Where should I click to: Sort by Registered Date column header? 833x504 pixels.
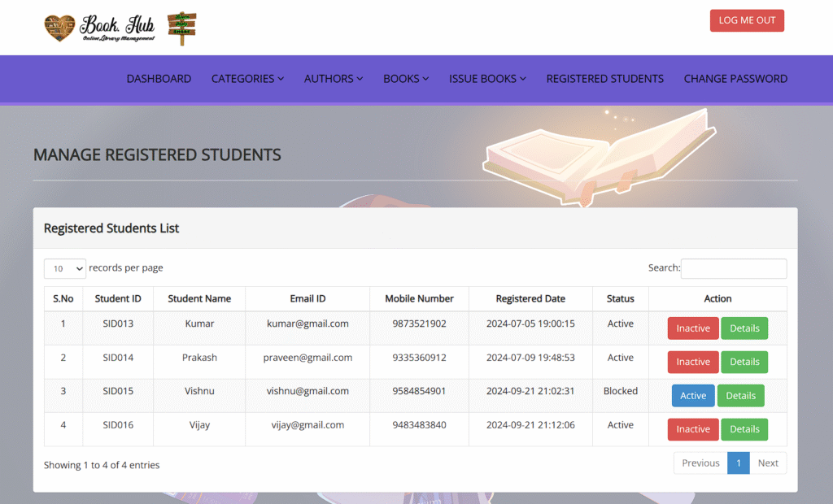[530, 299]
